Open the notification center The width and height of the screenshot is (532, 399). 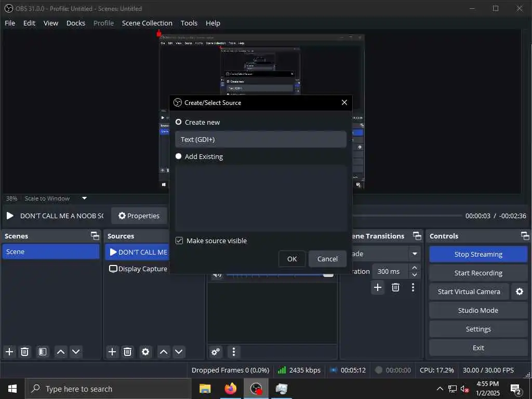[516, 389]
